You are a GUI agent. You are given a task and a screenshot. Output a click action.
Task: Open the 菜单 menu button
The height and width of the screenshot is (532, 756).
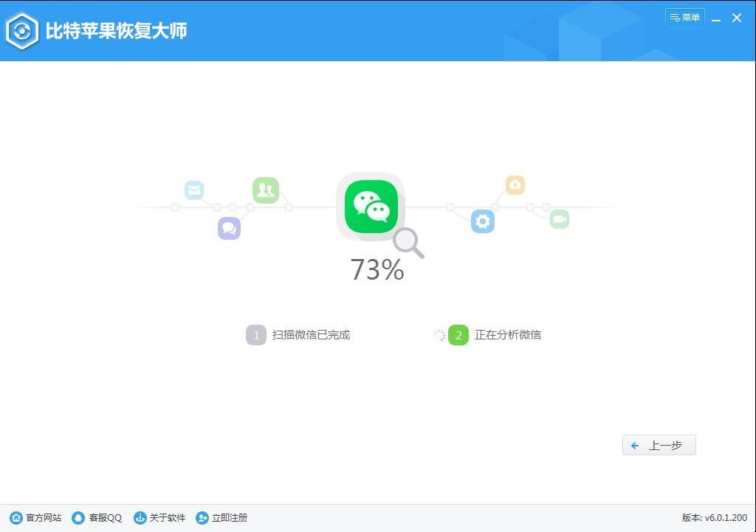tap(684, 18)
